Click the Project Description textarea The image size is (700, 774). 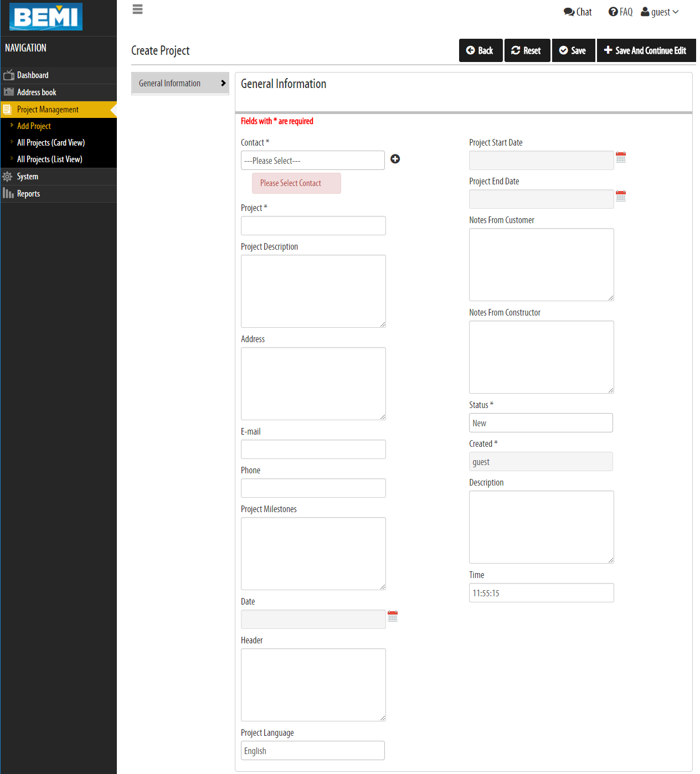coord(313,291)
